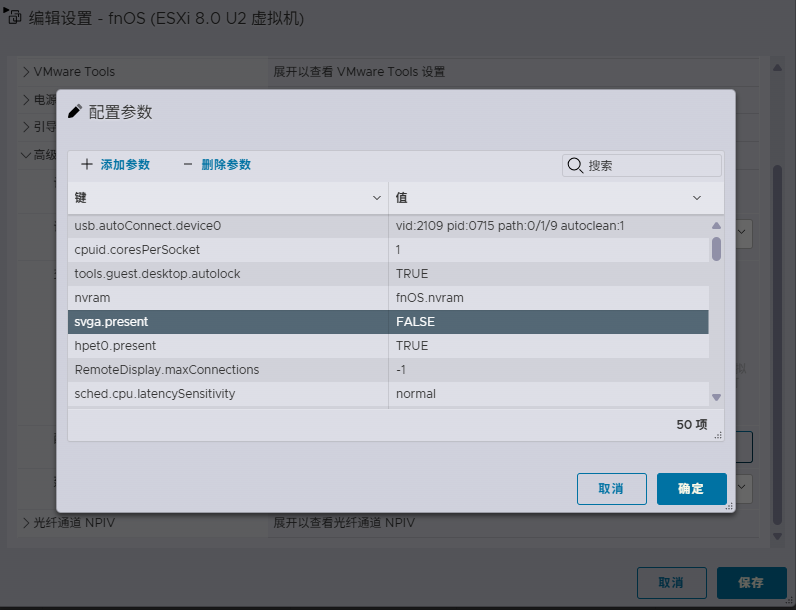Click 删除参数 to remove parameter
The height and width of the screenshot is (610, 796).
tap(226, 164)
